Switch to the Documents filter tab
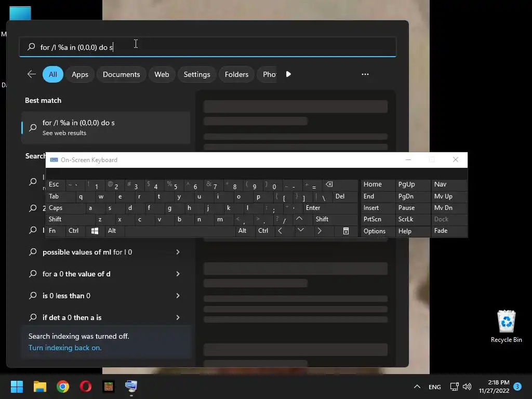The image size is (532, 399). 121,74
